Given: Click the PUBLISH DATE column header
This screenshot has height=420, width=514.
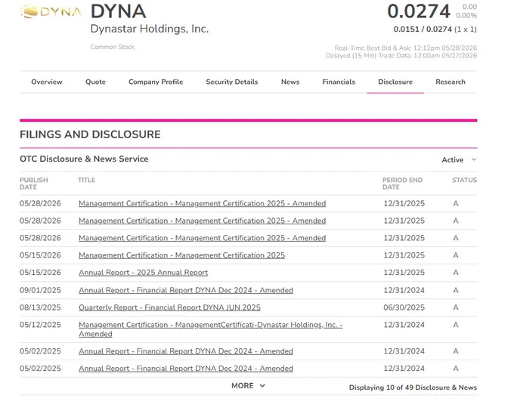Looking at the screenshot, I should click(34, 184).
